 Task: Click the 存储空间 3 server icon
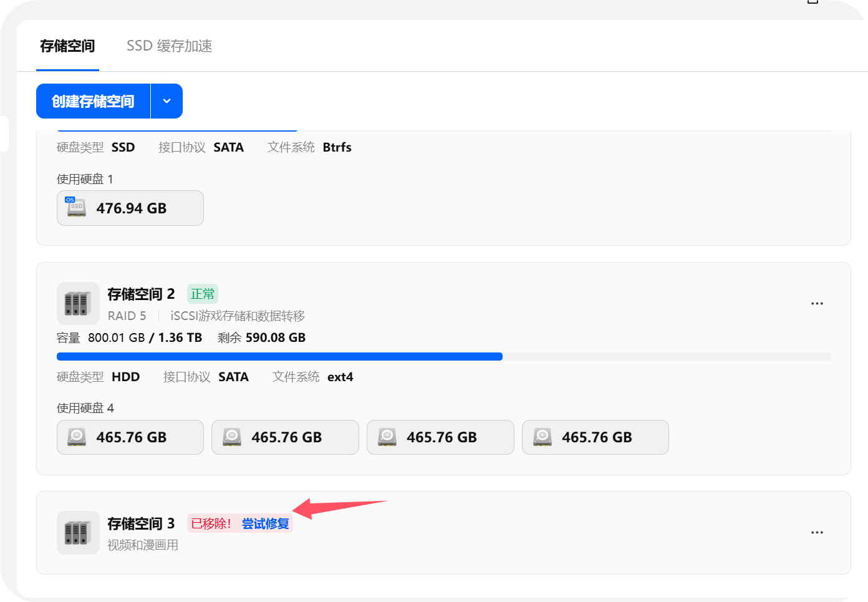coord(78,533)
